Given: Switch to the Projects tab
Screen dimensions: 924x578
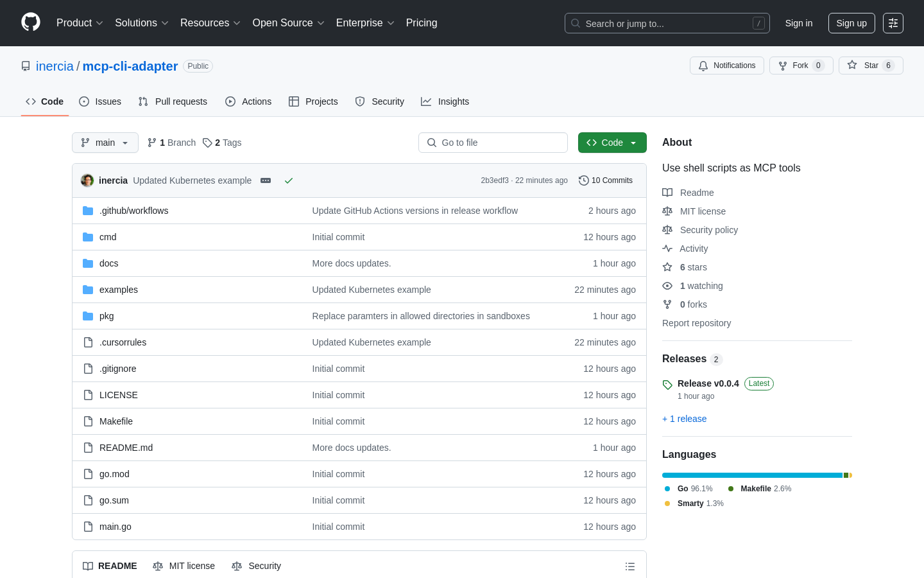Looking at the screenshot, I should (x=313, y=101).
